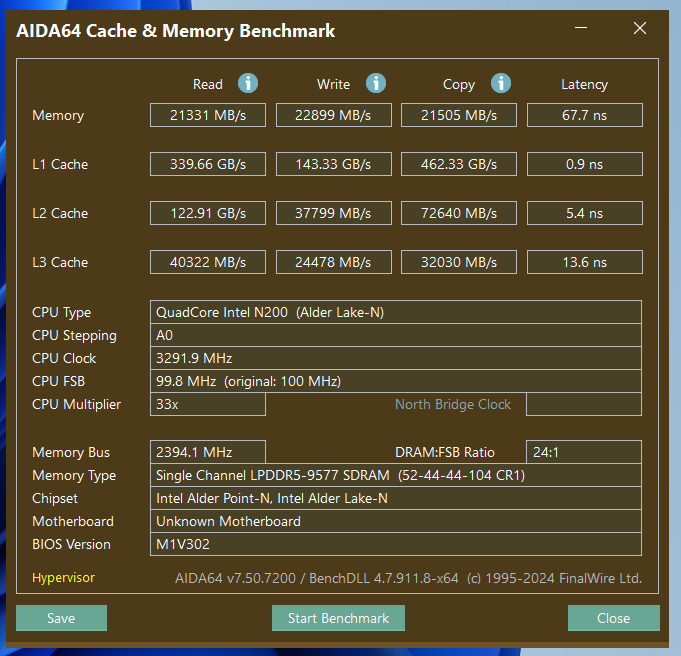Image resolution: width=681 pixels, height=656 pixels.
Task: Click the L3 Cache copy value 32030 MB/s
Action: point(459,262)
